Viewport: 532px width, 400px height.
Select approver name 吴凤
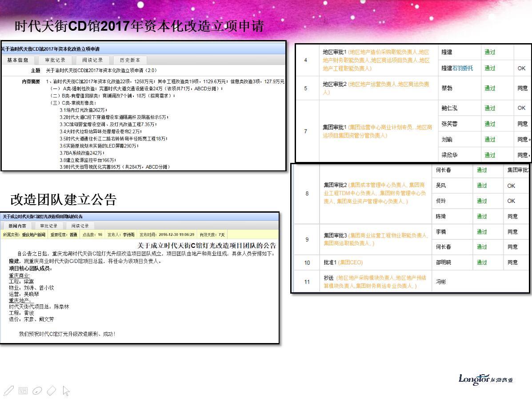441,186
